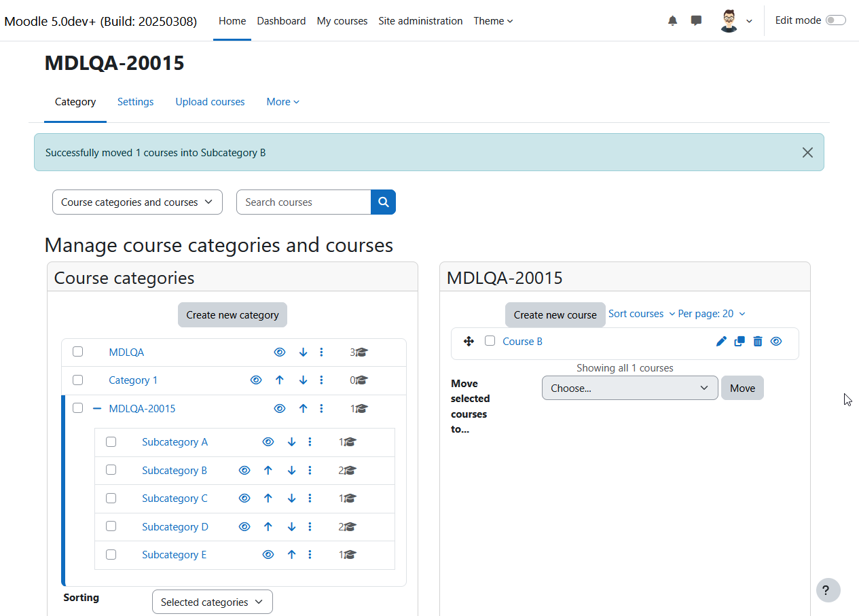Open Course categories and courses dropdown

pos(137,202)
